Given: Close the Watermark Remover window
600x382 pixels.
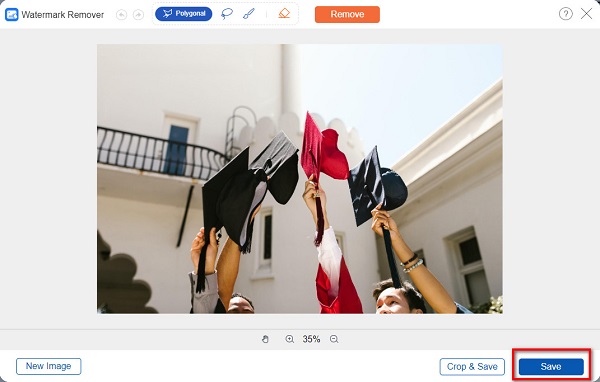Looking at the screenshot, I should (586, 14).
